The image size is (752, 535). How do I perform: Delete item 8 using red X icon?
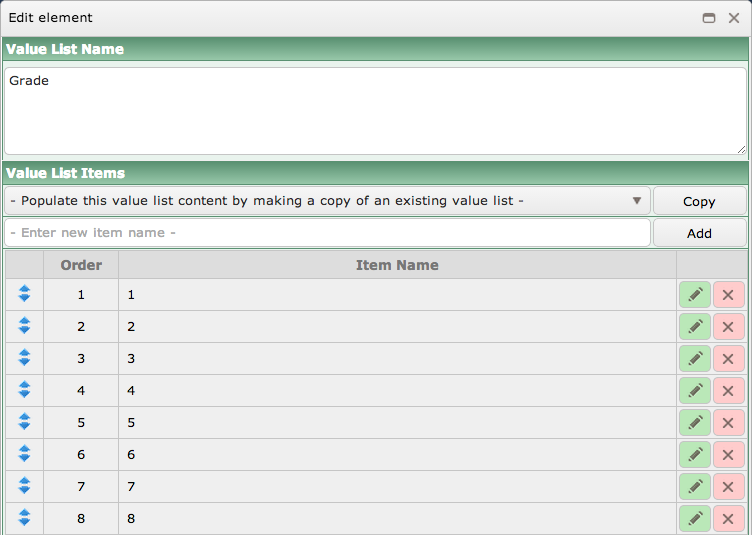pos(728,519)
